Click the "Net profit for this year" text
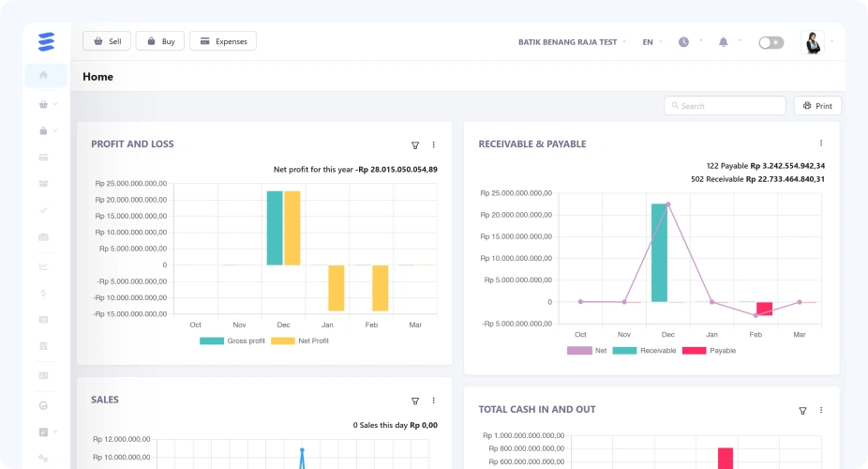 tap(313, 170)
